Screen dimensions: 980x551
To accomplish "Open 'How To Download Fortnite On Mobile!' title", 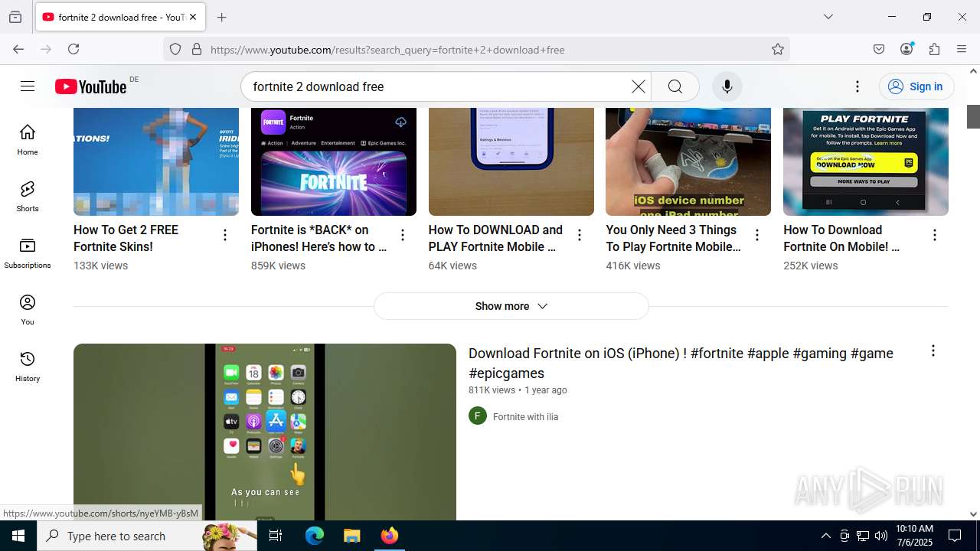I will click(841, 238).
